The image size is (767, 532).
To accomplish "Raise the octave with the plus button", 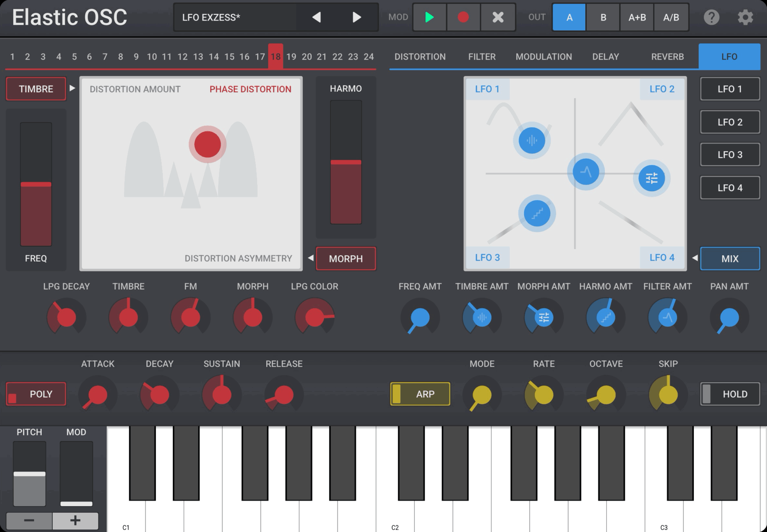I will coord(75,520).
